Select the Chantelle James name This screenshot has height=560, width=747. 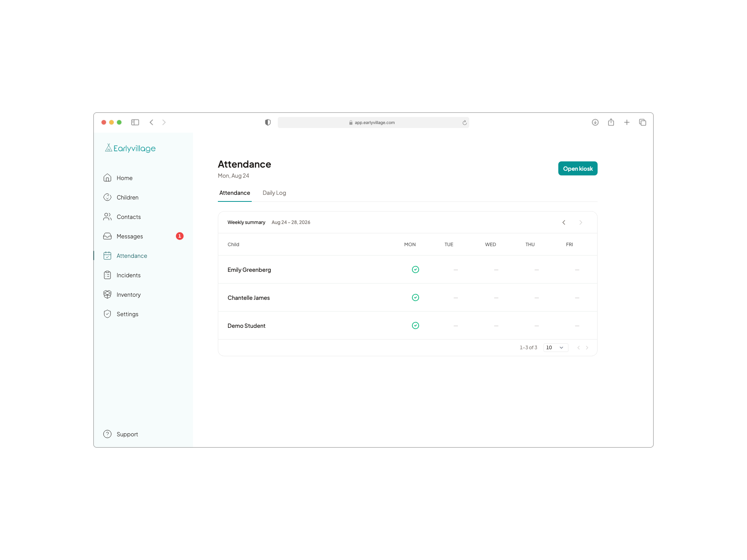(x=249, y=298)
